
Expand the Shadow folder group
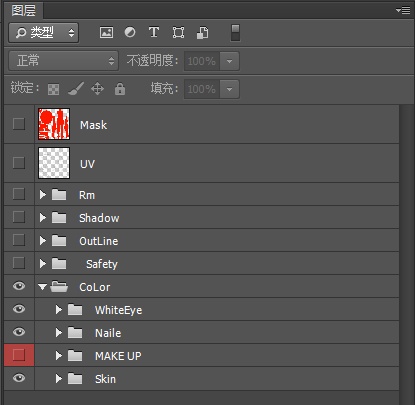point(42,218)
